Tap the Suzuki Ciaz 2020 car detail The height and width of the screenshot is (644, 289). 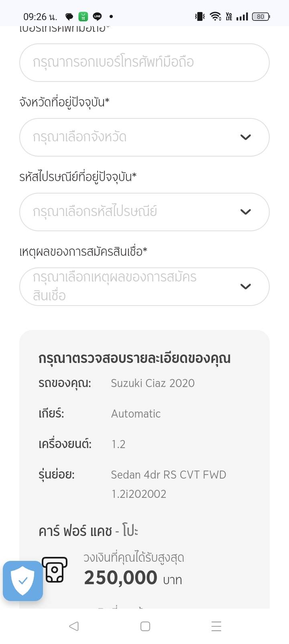(x=153, y=383)
